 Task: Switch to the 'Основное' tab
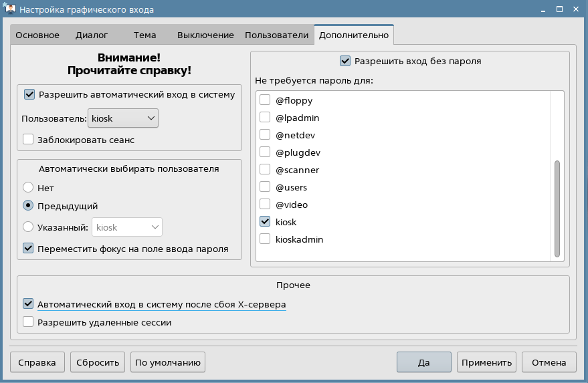[x=37, y=35]
